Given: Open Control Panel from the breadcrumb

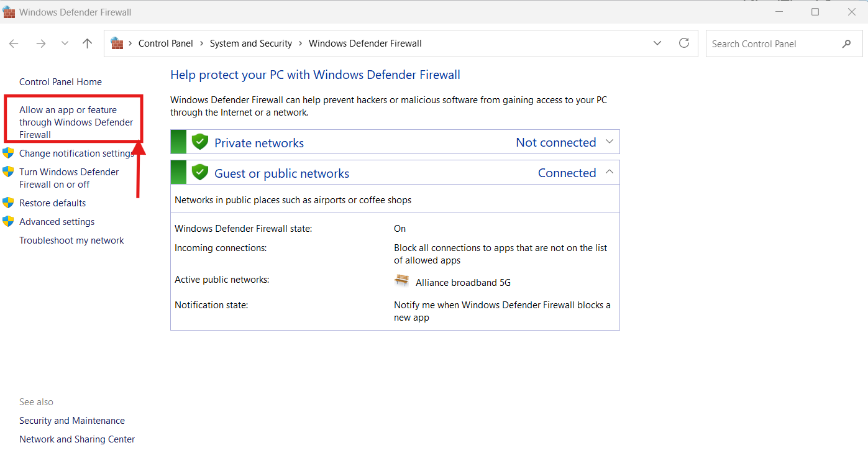Looking at the screenshot, I should 166,44.
